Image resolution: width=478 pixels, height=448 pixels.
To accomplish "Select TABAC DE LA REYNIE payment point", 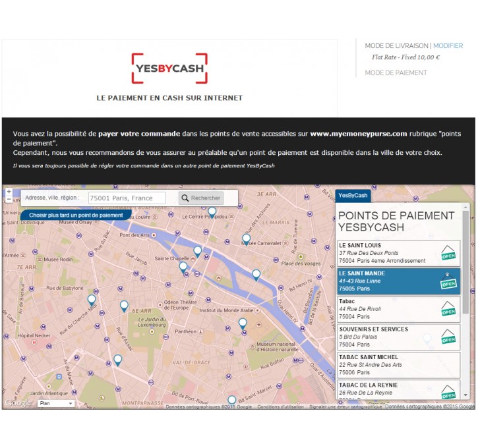I will 398,390.
